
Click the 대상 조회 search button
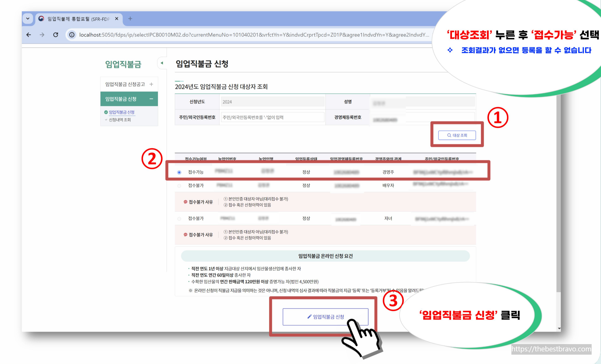coord(457,135)
